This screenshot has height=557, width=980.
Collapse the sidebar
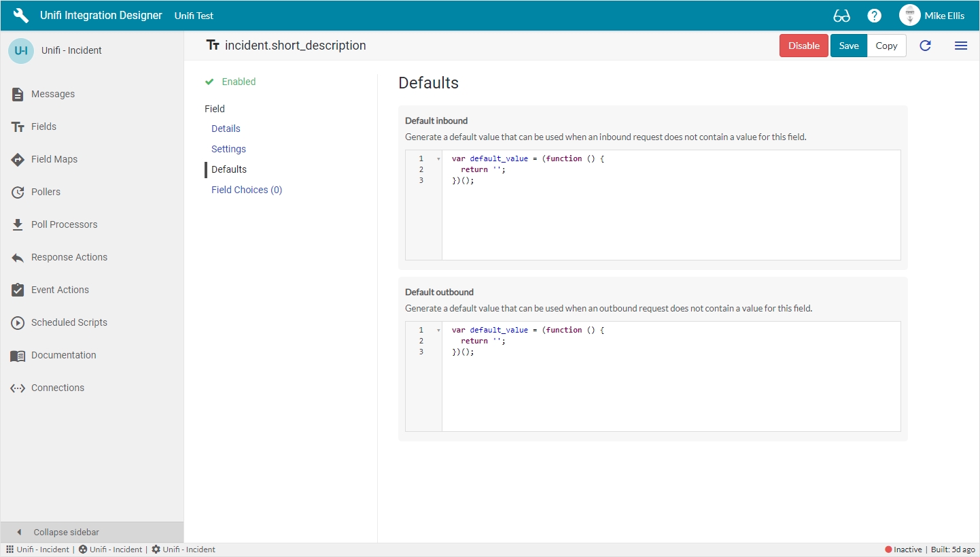pyautogui.click(x=66, y=532)
